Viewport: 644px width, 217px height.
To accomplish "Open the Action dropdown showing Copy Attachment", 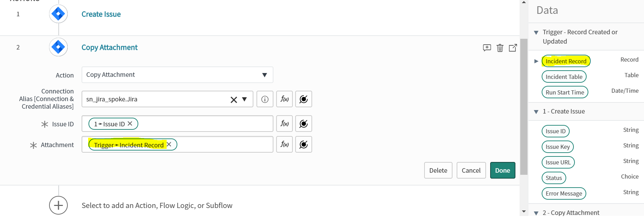I will tap(177, 75).
